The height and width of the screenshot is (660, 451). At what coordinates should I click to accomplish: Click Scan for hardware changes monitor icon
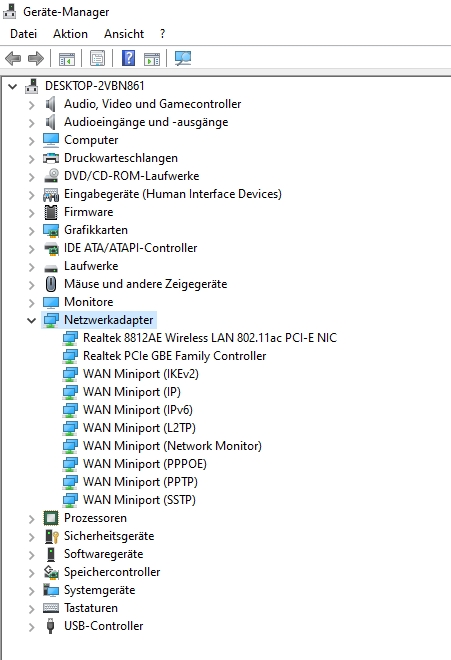pos(183,58)
